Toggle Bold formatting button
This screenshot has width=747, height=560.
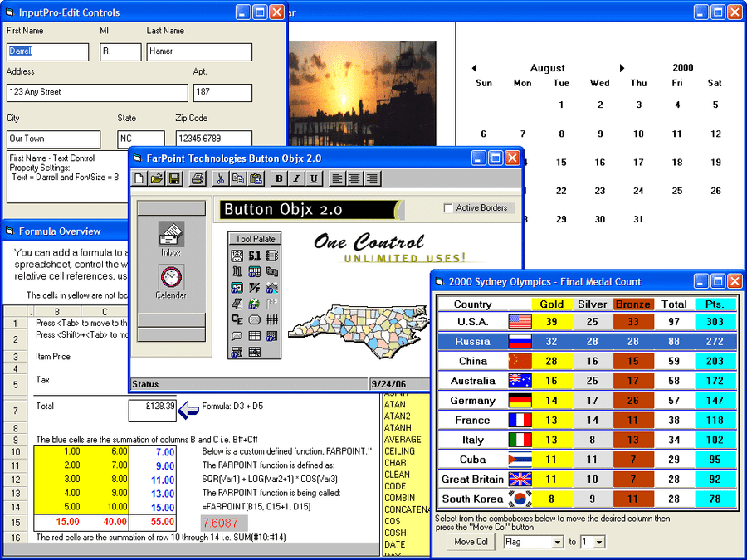pyautogui.click(x=279, y=178)
